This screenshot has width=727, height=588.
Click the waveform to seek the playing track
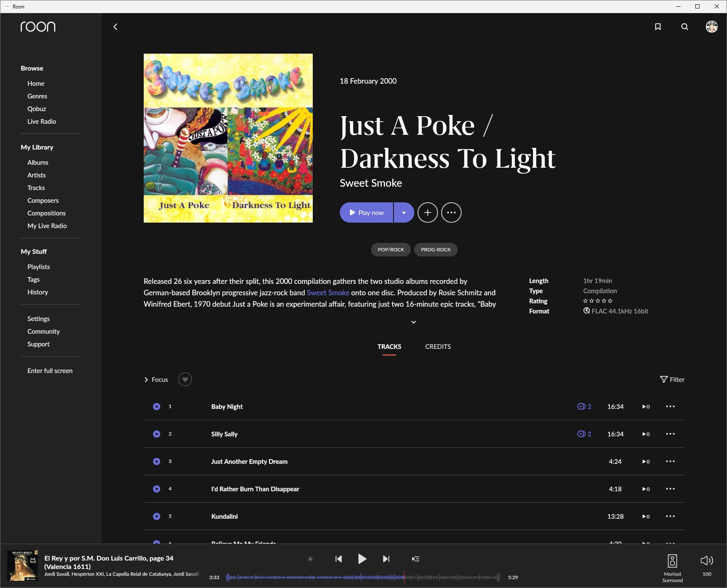[x=363, y=576]
